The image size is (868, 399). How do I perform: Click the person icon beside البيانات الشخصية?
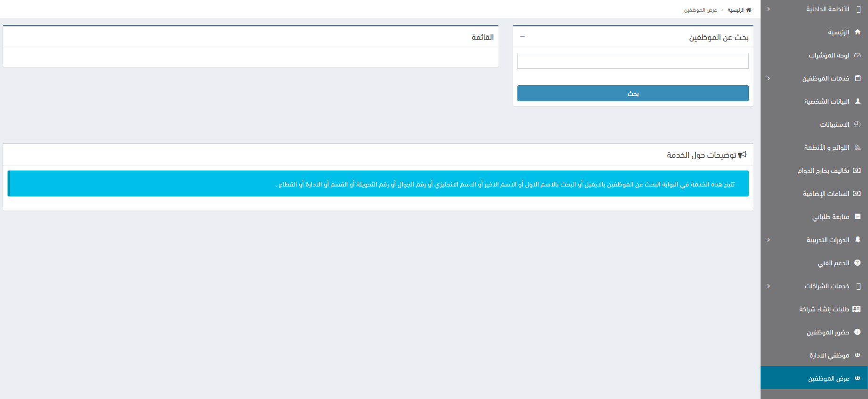point(857,101)
